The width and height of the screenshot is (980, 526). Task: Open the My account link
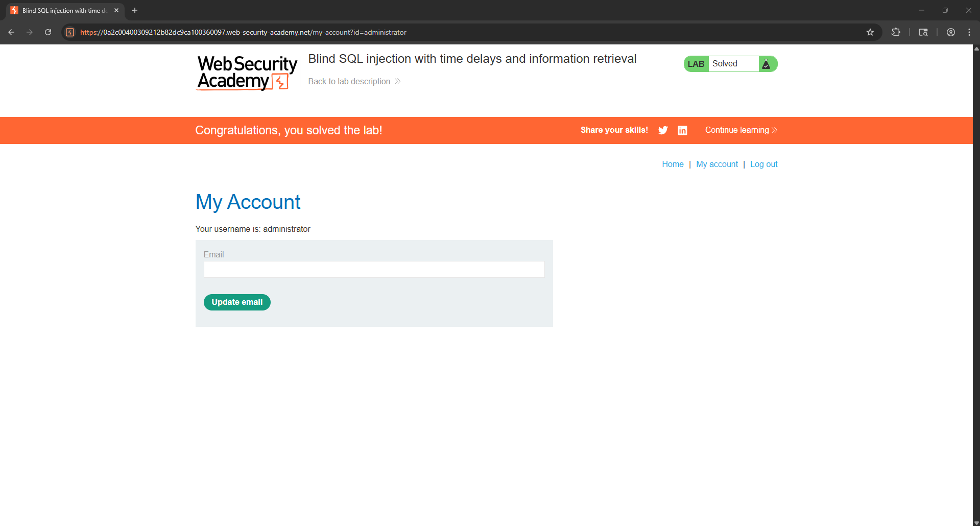coord(716,164)
